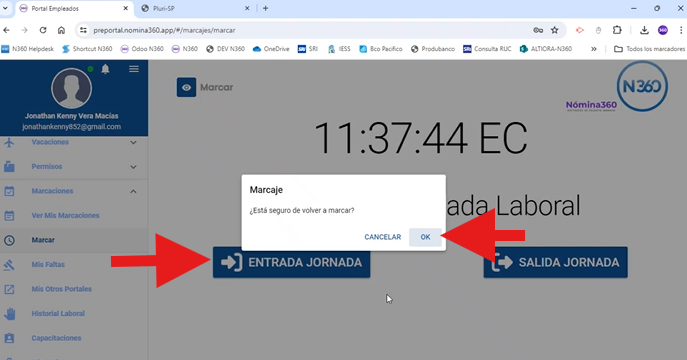Confirm the Marcaje dialog with OK
Screen dimensions: 687x360
425,237
